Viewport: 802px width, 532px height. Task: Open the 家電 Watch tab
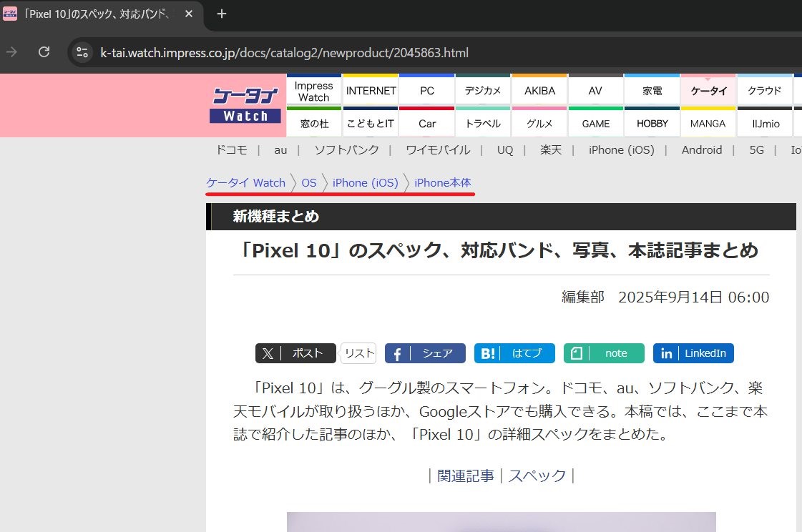pos(652,91)
